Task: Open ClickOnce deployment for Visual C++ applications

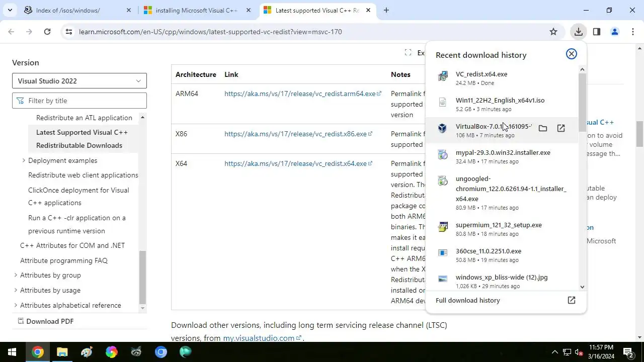Action: (78, 196)
